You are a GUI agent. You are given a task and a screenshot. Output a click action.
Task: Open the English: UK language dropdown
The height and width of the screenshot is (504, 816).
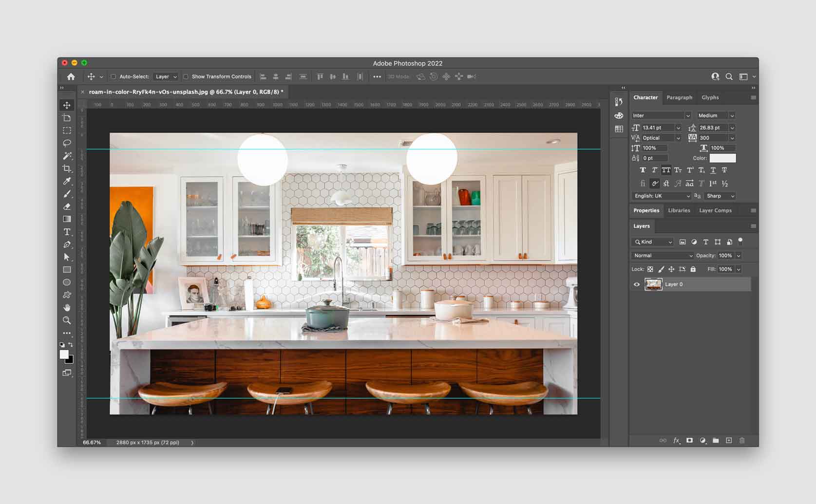(x=662, y=196)
